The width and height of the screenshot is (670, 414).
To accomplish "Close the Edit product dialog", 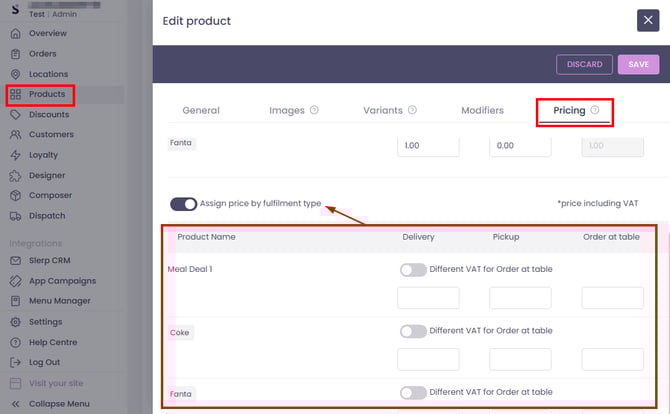I will (646, 20).
